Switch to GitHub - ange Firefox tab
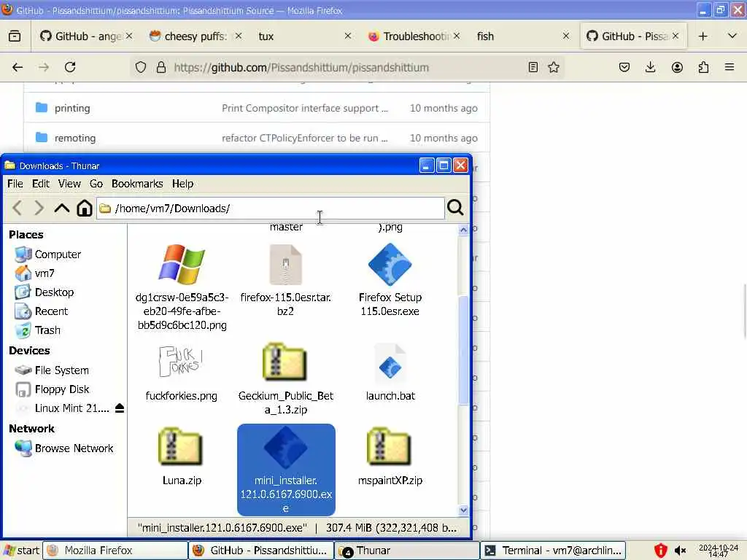747x560 pixels. 86,36
